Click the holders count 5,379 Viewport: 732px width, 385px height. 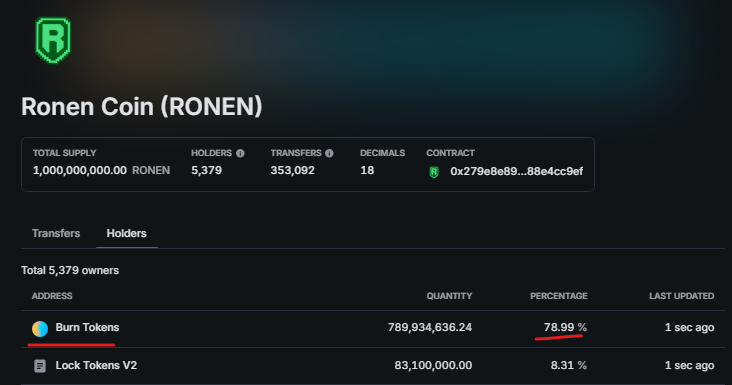[206, 170]
